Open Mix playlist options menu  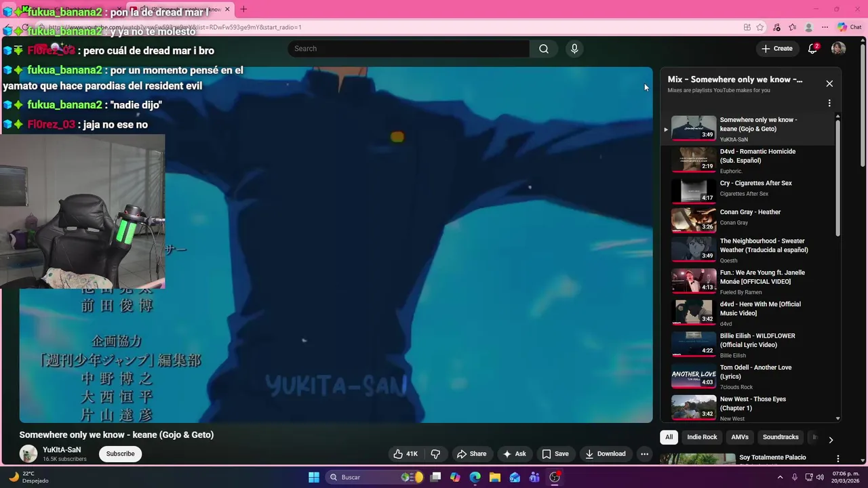[829, 104]
